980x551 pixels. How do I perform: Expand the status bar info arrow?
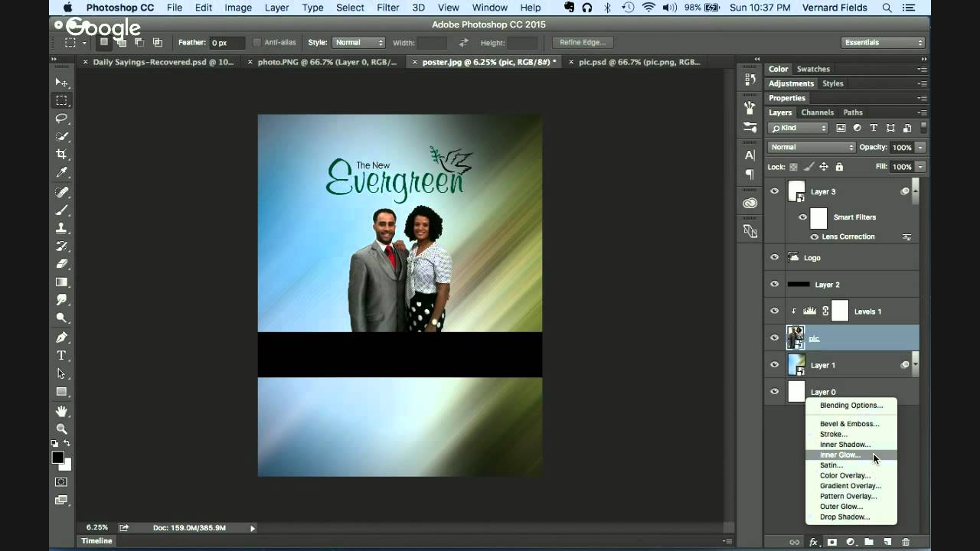pyautogui.click(x=253, y=528)
